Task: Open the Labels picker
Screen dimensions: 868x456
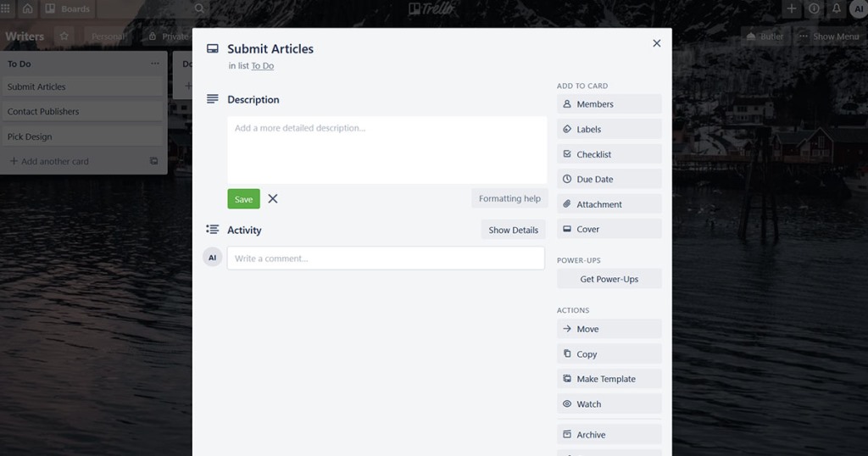Action: coord(609,130)
